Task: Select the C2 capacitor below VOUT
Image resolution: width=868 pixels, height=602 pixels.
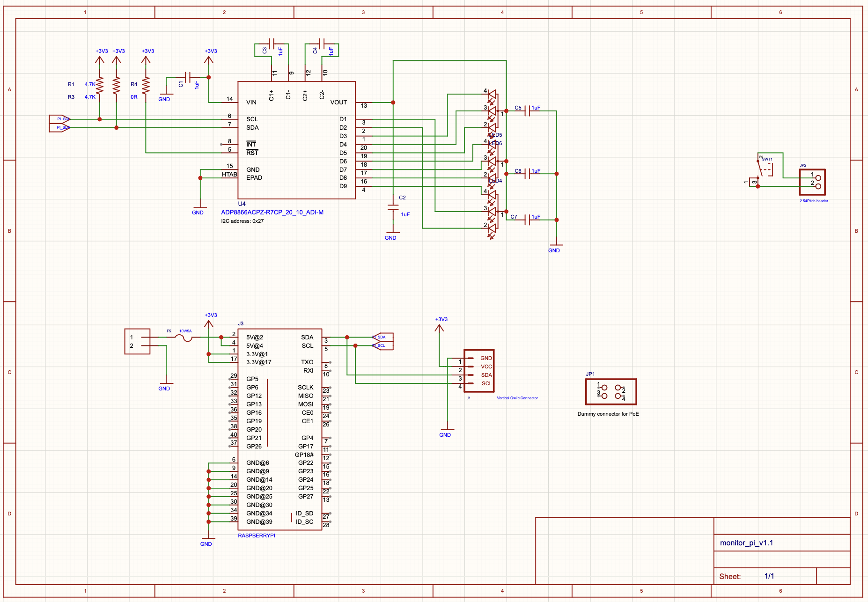Action: [393, 207]
